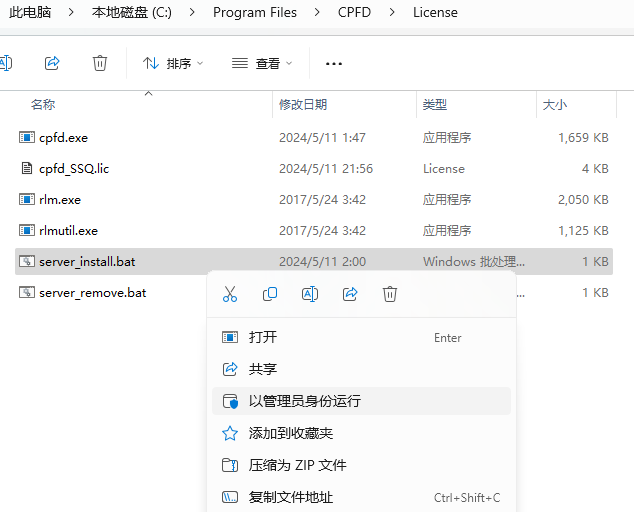Click the License type cell

pyautogui.click(x=444, y=169)
